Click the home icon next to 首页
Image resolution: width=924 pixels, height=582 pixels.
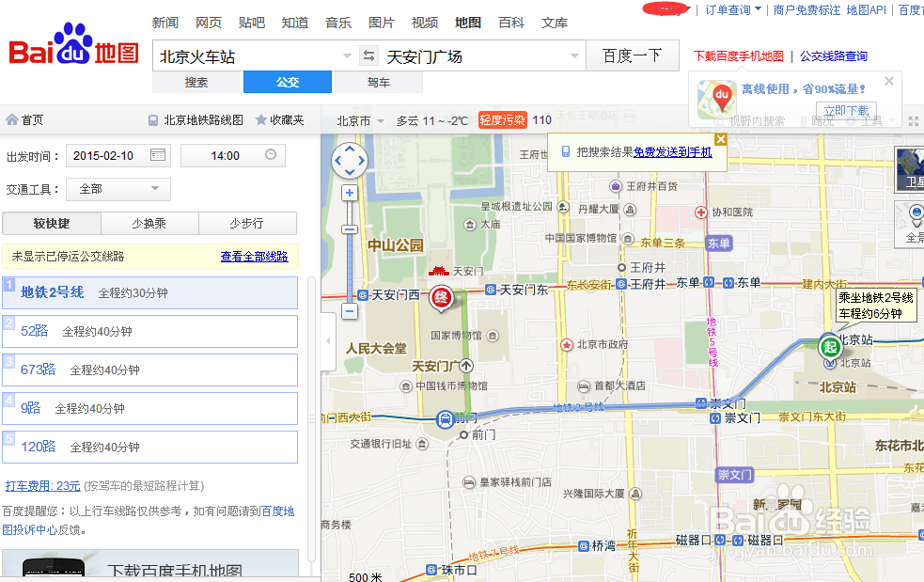pyautogui.click(x=12, y=119)
